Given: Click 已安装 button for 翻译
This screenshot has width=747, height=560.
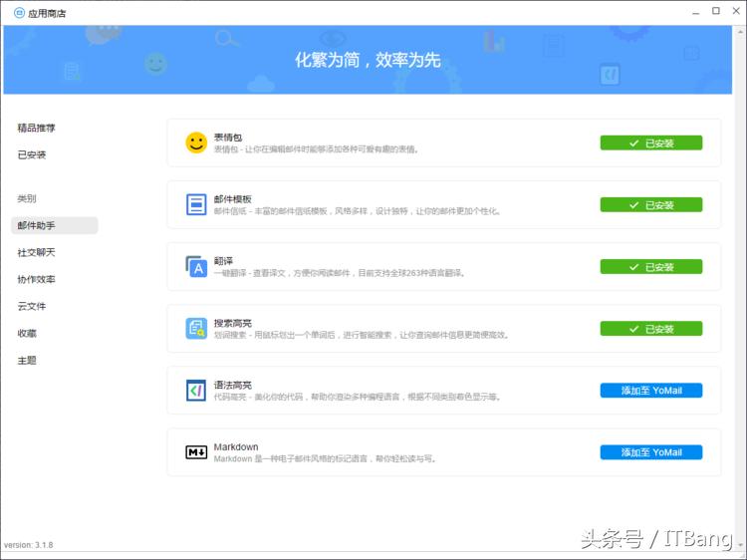Looking at the screenshot, I should tap(650, 267).
